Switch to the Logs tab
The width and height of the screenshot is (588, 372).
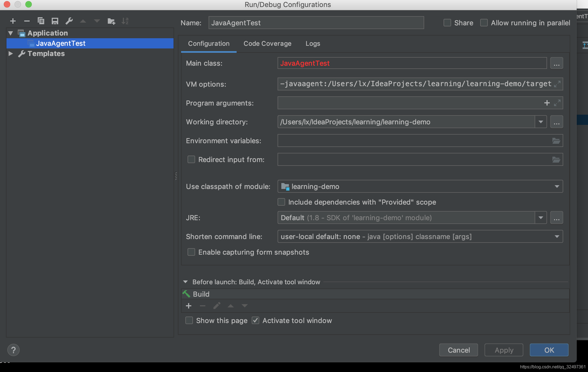(x=313, y=44)
